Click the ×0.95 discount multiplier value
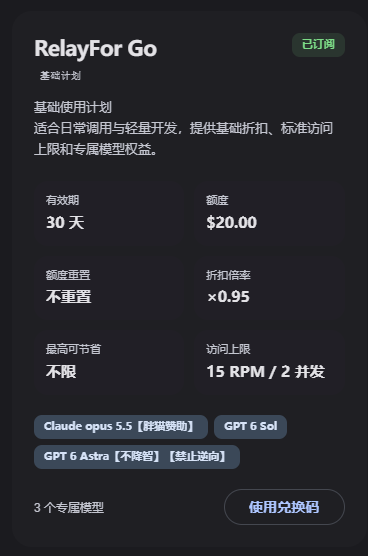The image size is (368, 556). pyautogui.click(x=228, y=297)
